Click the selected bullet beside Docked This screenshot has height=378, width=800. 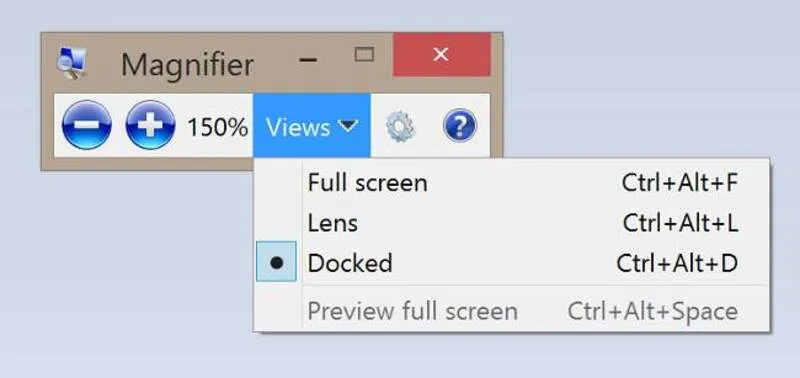(277, 262)
